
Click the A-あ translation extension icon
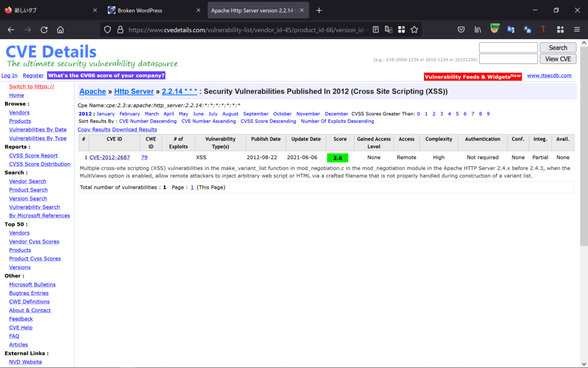pyautogui.click(x=527, y=29)
